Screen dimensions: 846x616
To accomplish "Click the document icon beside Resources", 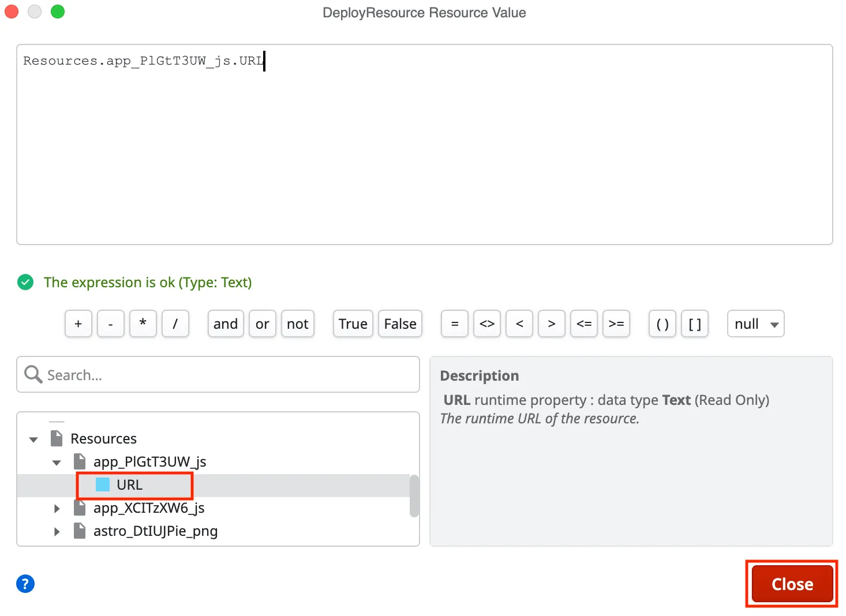I will (x=57, y=438).
